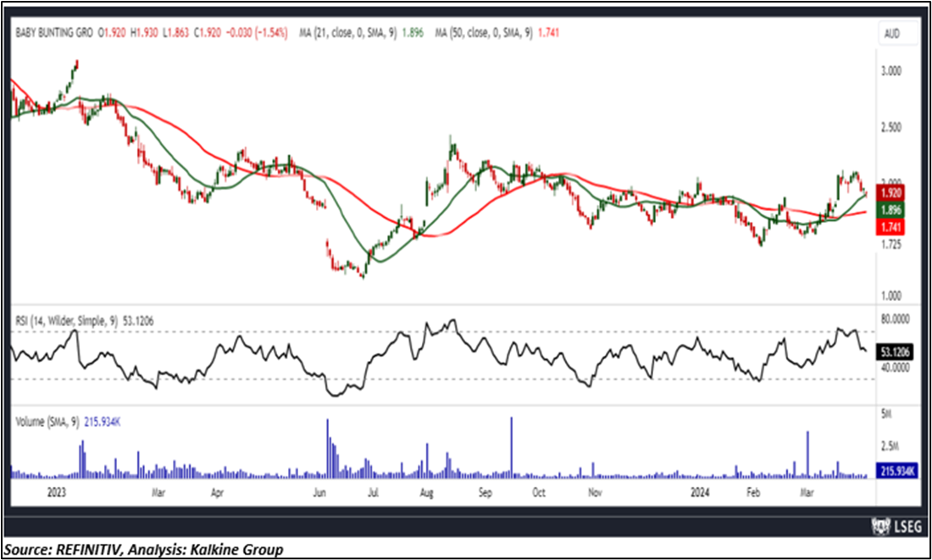
Task: Click the Source: REFINITIV, Analysis: Kalkine Group caption
Action: point(144,549)
